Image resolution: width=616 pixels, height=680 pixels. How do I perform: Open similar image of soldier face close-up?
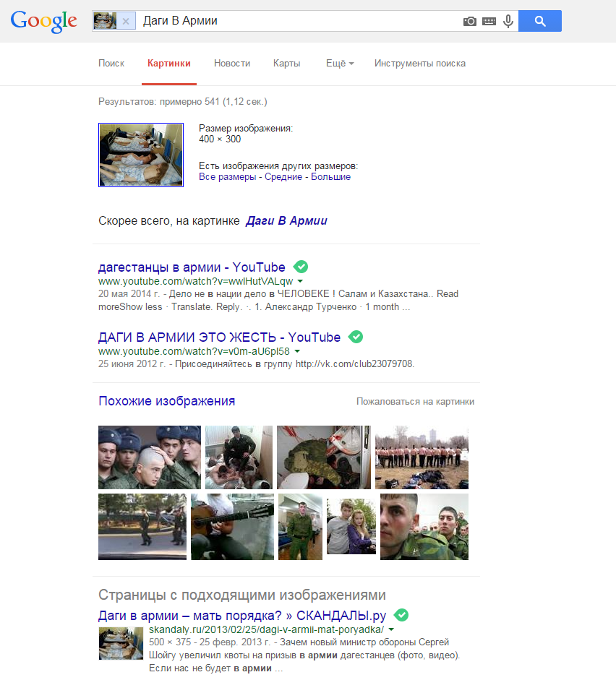point(424,527)
